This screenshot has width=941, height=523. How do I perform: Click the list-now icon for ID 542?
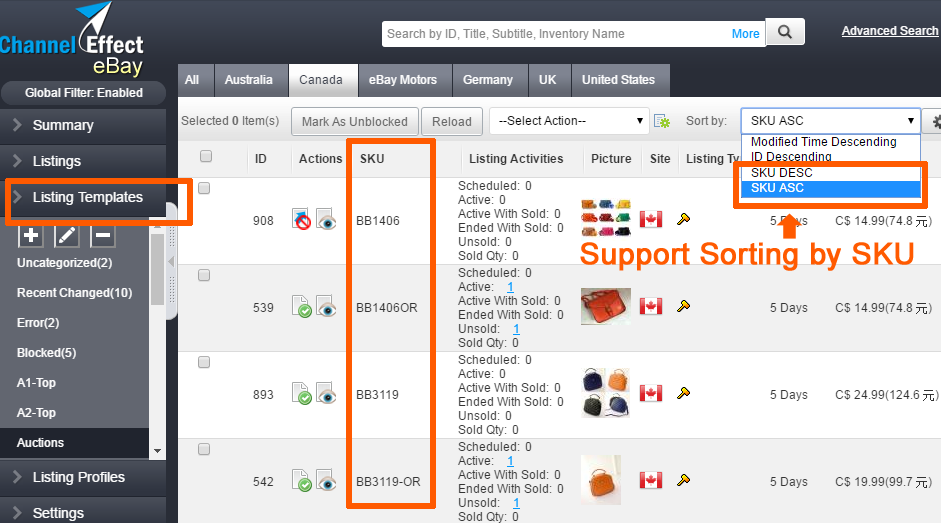301,480
